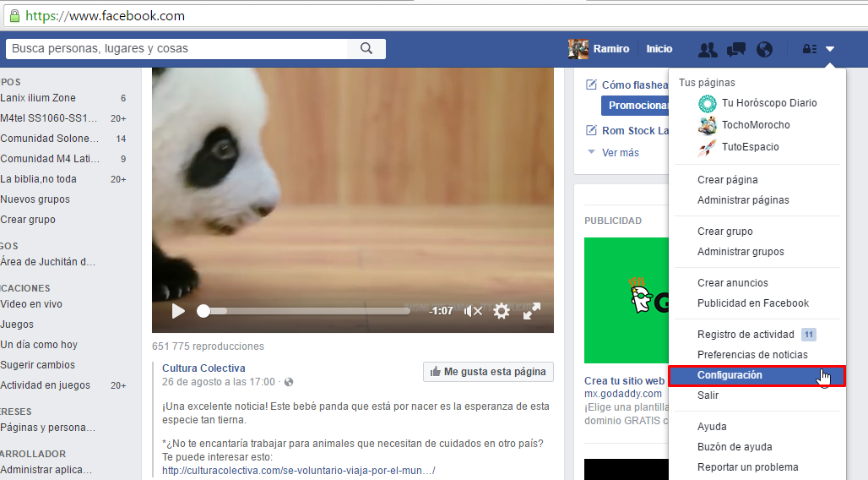The width and height of the screenshot is (868, 480).
Task: Open Un día como hoy
Action: pos(39,345)
